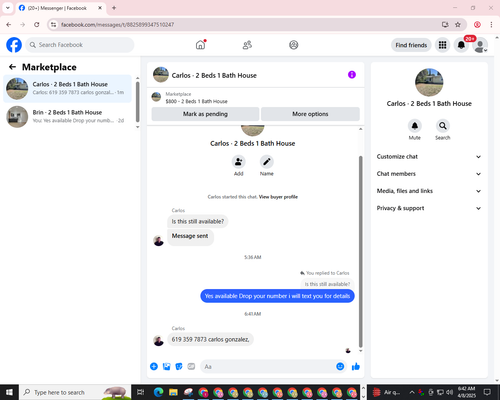Open the Chrome three-dot menu
The image size is (500, 400).
pos(491,25)
